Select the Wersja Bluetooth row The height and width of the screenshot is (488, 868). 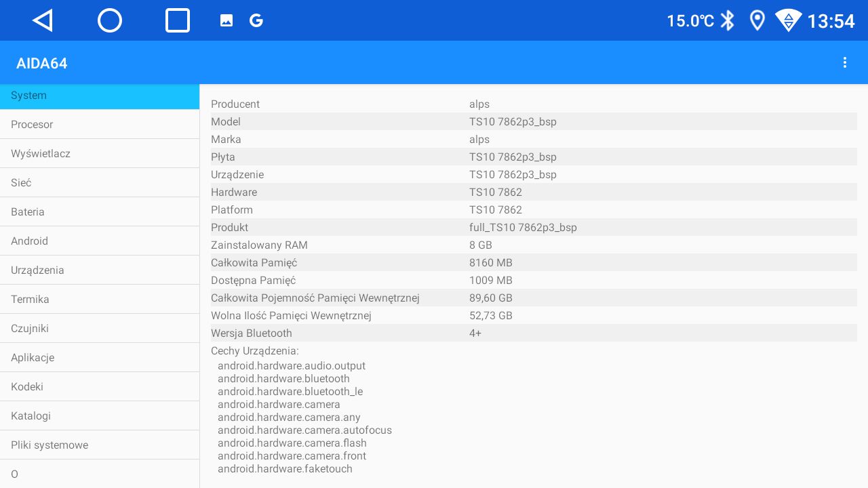(x=534, y=333)
